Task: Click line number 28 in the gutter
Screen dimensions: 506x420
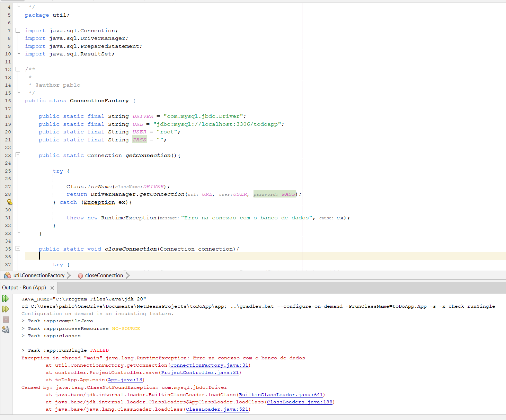Action: [8, 194]
